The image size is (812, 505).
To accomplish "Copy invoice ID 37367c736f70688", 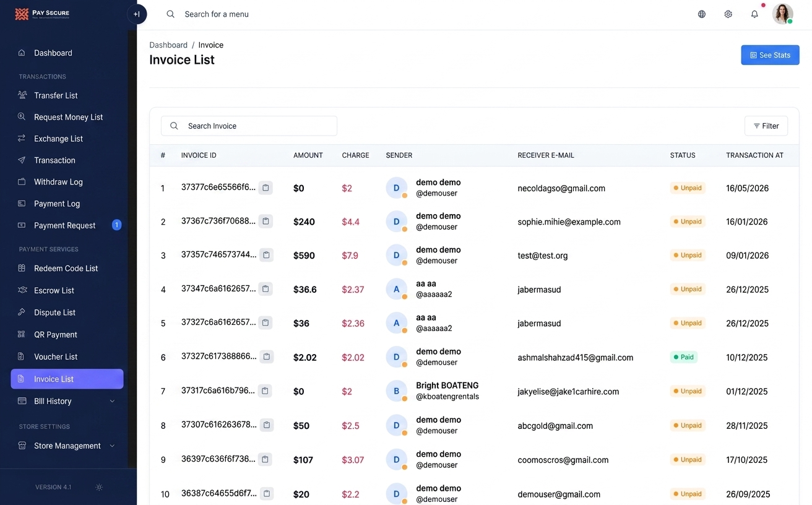I will (266, 221).
